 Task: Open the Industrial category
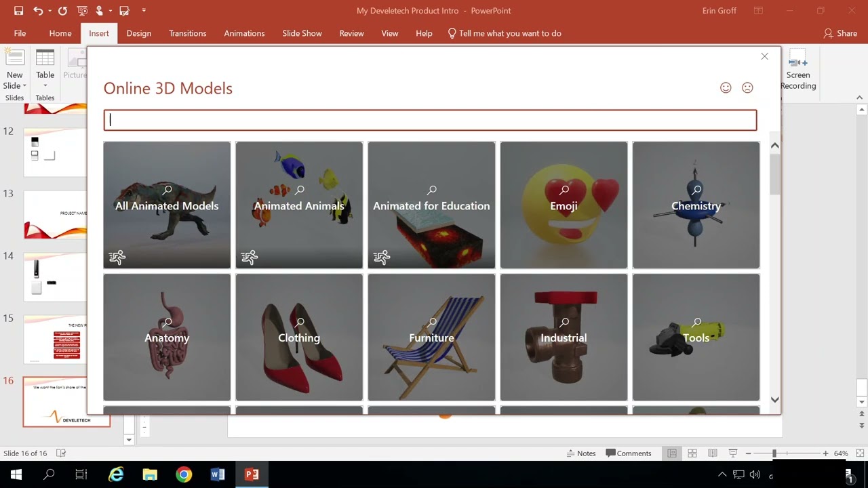coord(564,337)
